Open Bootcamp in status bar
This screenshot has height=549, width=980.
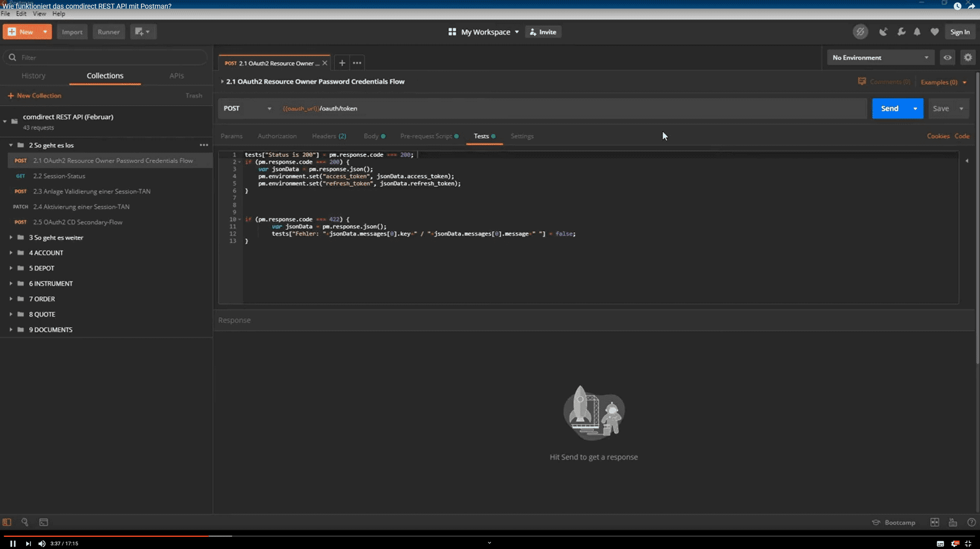click(894, 522)
